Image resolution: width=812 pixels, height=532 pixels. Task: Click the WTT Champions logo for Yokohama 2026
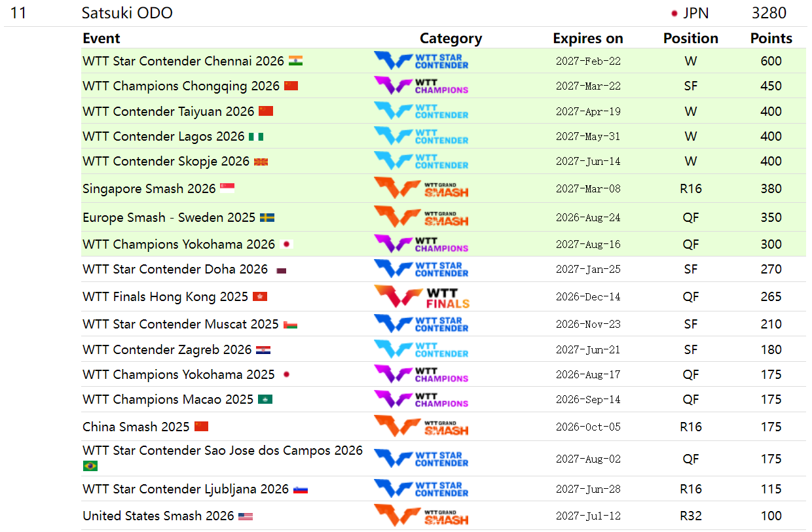(x=421, y=244)
